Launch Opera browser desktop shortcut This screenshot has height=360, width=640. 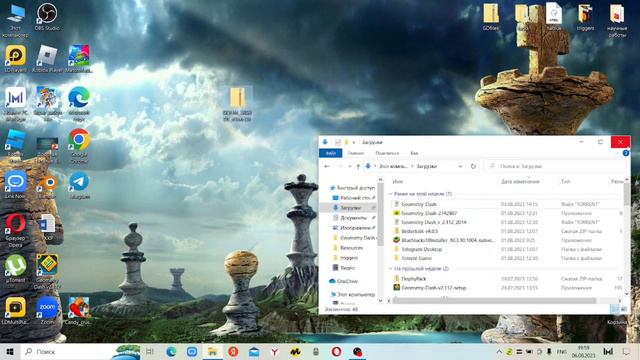point(15,230)
